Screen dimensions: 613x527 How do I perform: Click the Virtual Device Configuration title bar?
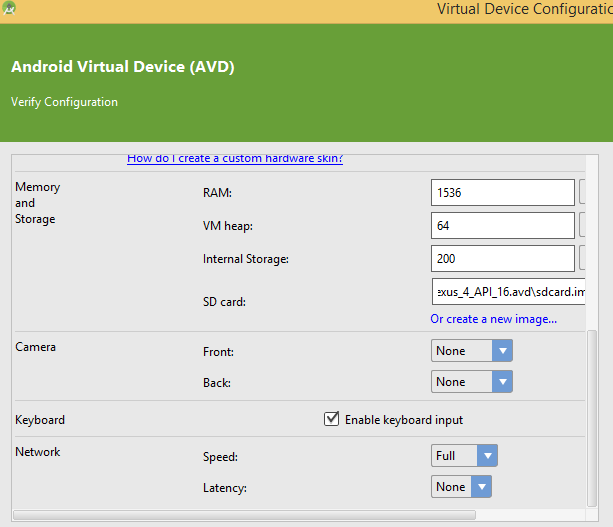pos(520,9)
